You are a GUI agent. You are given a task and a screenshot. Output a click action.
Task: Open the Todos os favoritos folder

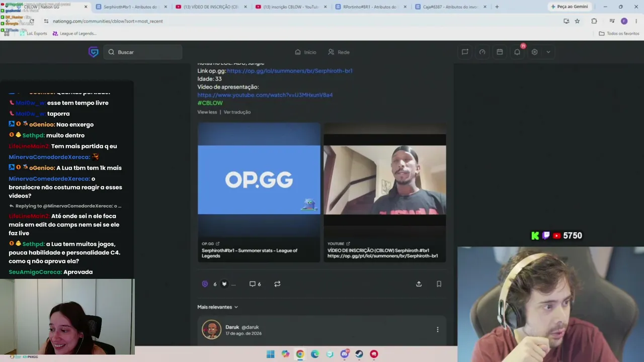click(x=619, y=34)
